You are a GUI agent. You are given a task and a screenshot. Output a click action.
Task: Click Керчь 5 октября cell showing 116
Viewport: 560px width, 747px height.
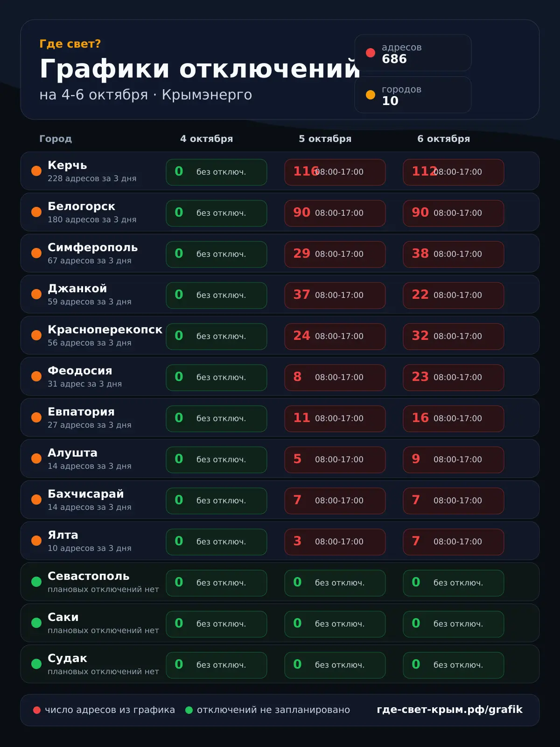pyautogui.click(x=335, y=172)
